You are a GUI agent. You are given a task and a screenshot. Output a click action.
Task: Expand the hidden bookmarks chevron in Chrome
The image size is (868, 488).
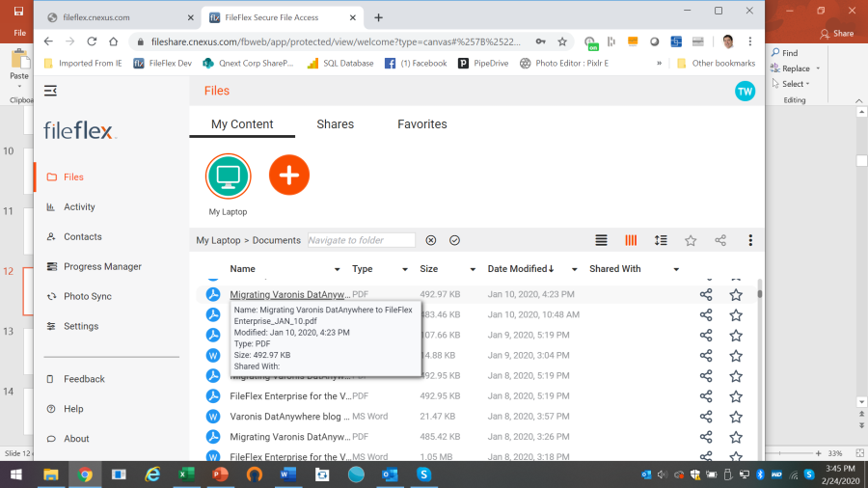tap(659, 63)
